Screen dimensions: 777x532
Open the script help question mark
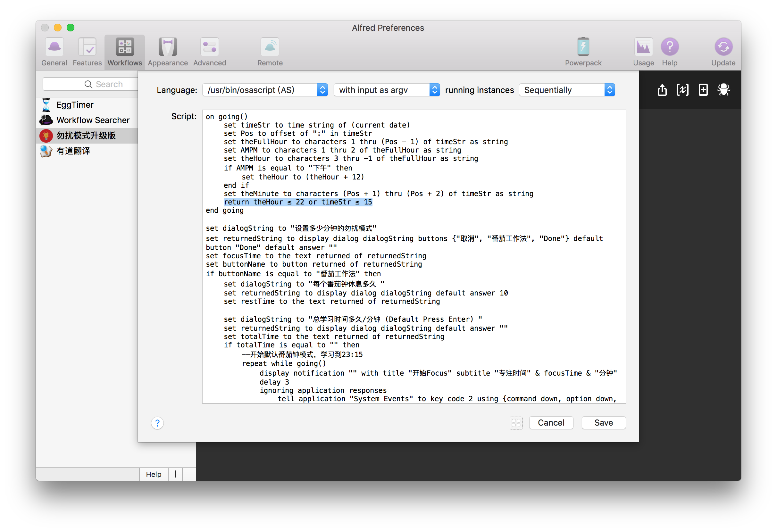pos(157,423)
